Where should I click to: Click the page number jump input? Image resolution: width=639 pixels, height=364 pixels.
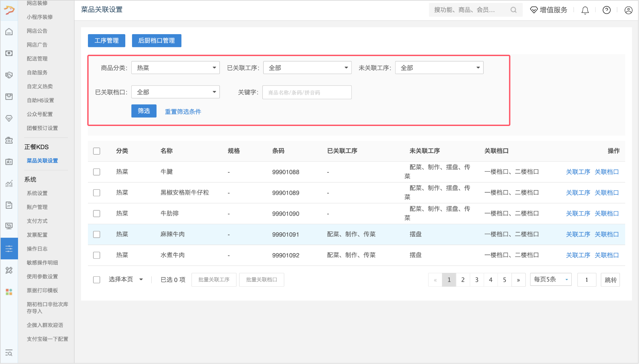[x=587, y=280]
